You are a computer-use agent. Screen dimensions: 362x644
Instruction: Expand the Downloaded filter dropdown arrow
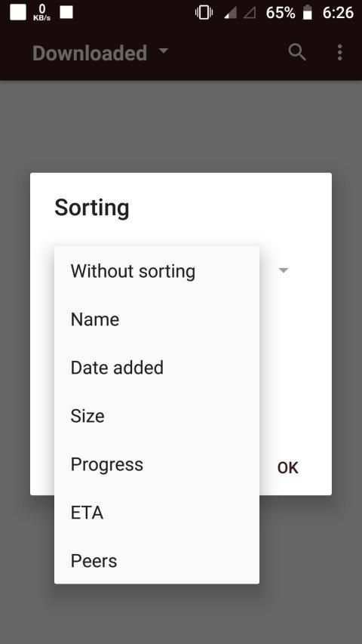[x=164, y=51]
